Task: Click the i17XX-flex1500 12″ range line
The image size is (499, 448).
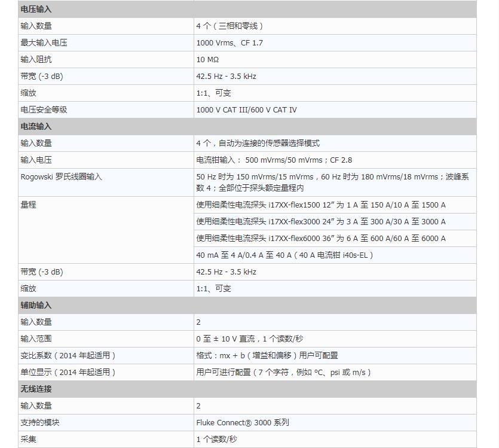Action: (x=321, y=205)
